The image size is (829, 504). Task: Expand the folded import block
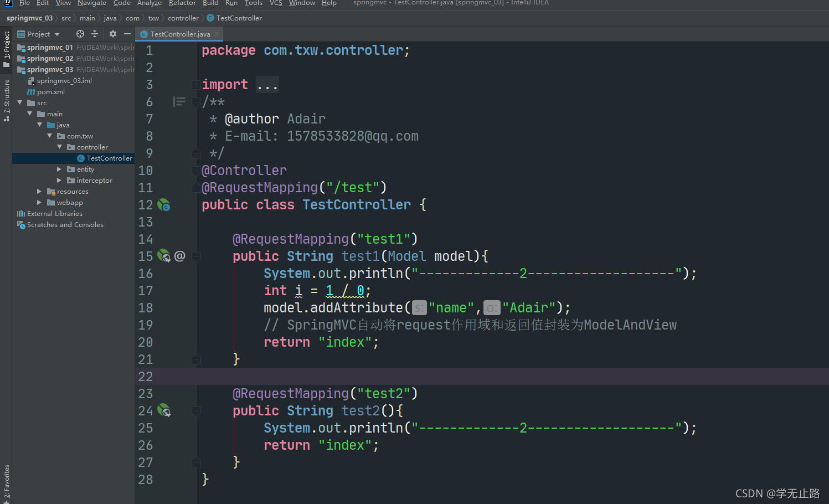(196, 85)
